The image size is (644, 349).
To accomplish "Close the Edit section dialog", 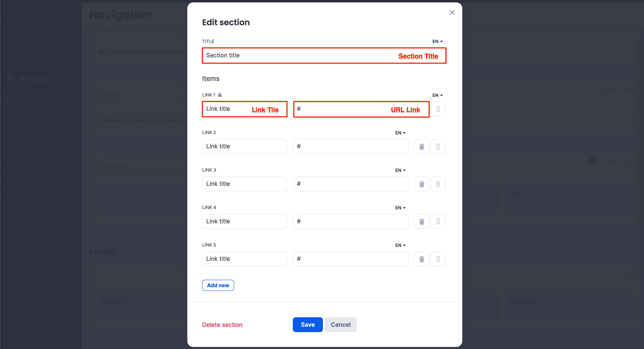I will (x=452, y=12).
